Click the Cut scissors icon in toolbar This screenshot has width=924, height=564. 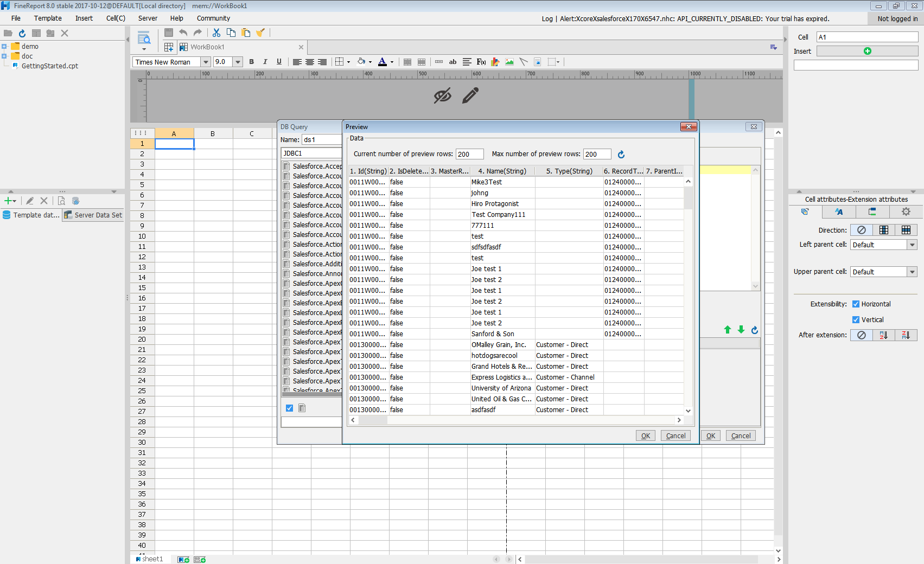click(x=216, y=33)
